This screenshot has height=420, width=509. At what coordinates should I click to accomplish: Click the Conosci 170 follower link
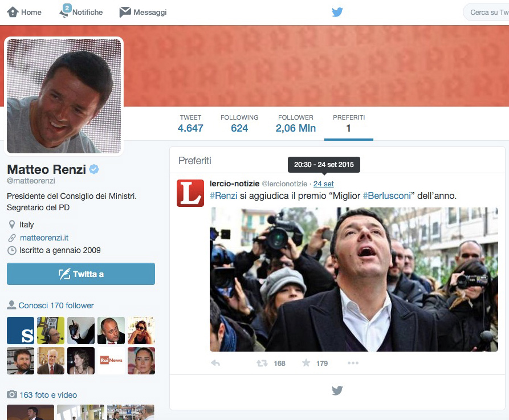(x=56, y=305)
